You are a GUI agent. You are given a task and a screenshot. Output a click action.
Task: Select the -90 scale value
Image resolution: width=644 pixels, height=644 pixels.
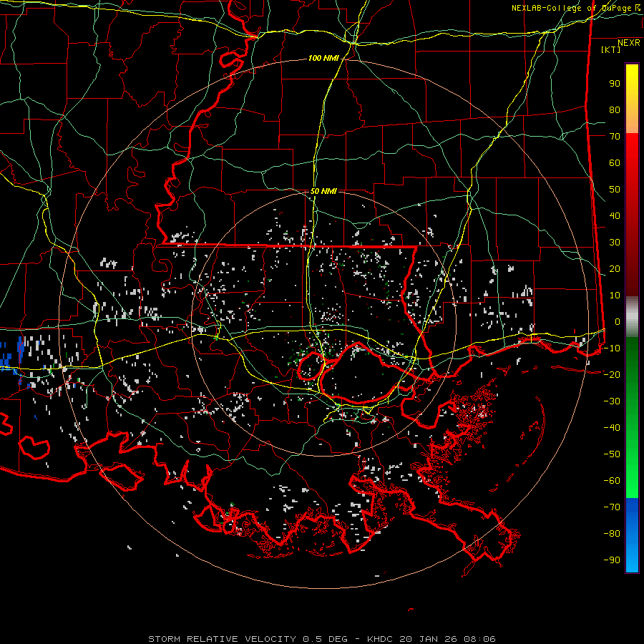coord(612,560)
